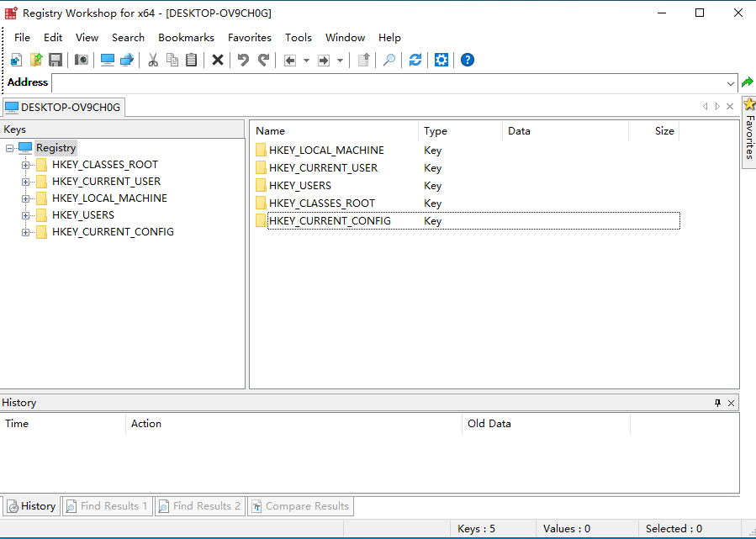Open Options via the gear icon
The width and height of the screenshot is (756, 539).
pyautogui.click(x=441, y=60)
